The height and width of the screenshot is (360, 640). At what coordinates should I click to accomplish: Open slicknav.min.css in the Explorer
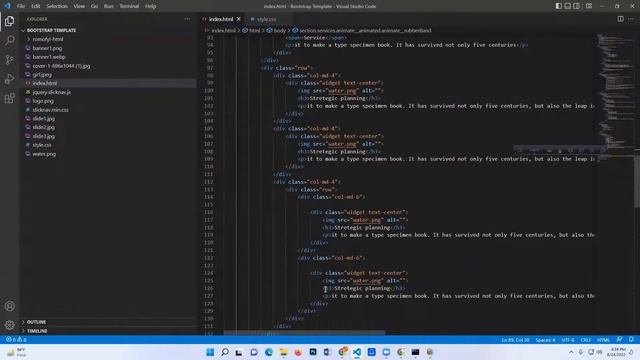coord(50,110)
